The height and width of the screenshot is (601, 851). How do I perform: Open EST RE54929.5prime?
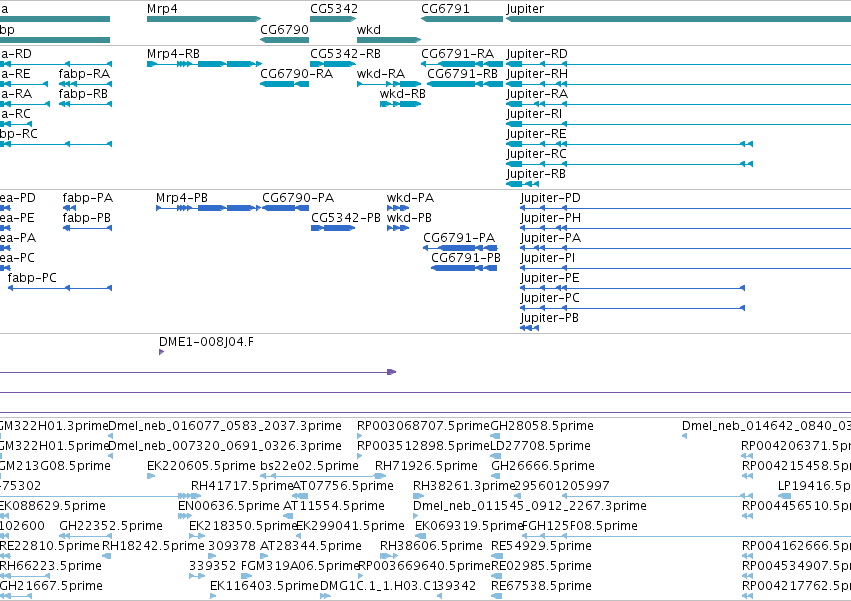click(x=541, y=547)
